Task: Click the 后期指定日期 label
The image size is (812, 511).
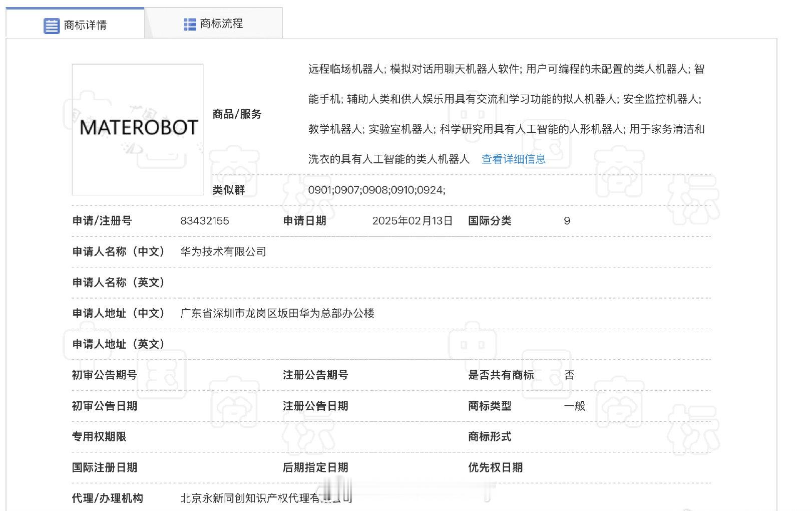Action: coord(315,467)
